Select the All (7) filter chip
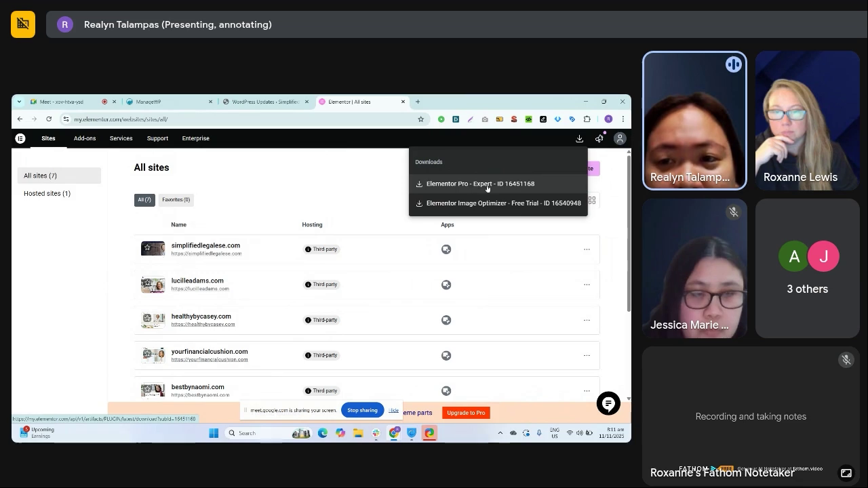868x488 pixels. pos(144,200)
